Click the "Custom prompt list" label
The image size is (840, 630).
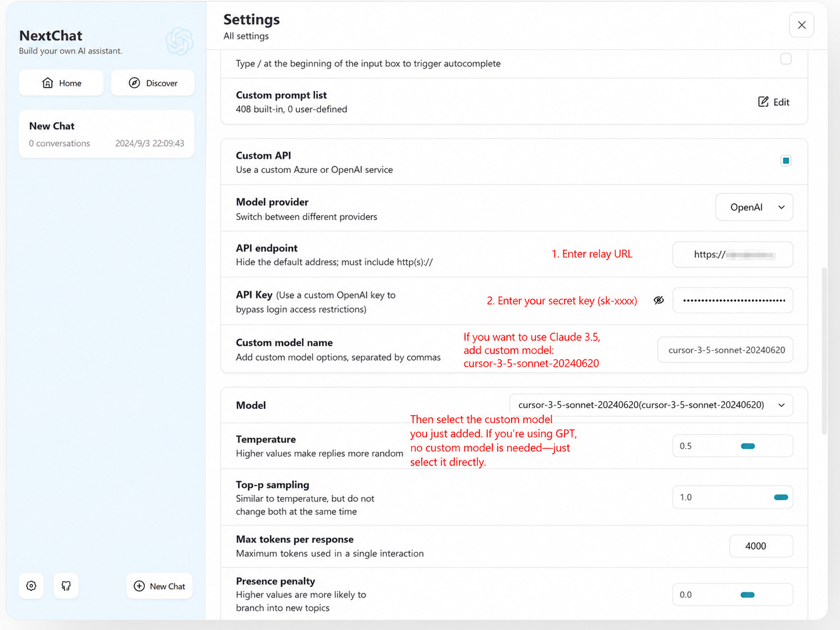tap(281, 95)
